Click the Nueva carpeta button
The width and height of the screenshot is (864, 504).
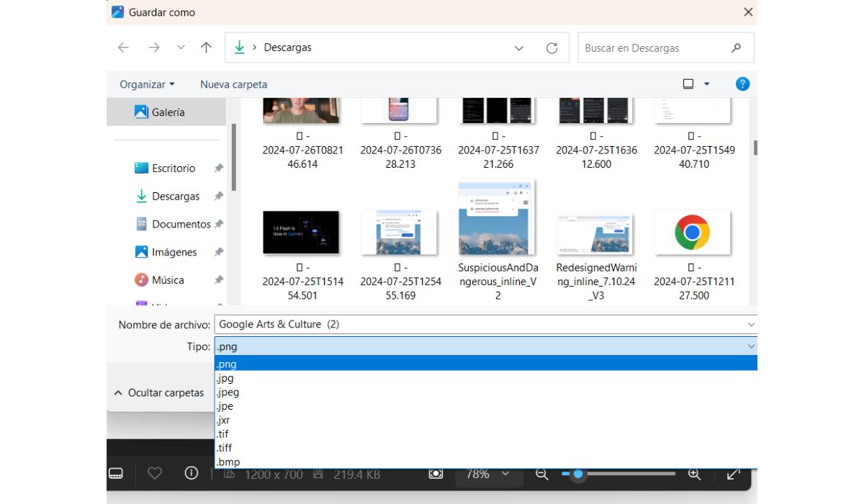pos(233,84)
